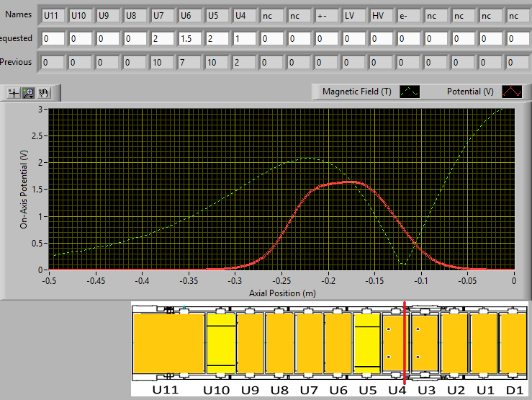Focus the Requested field under U4

[x=246, y=37]
